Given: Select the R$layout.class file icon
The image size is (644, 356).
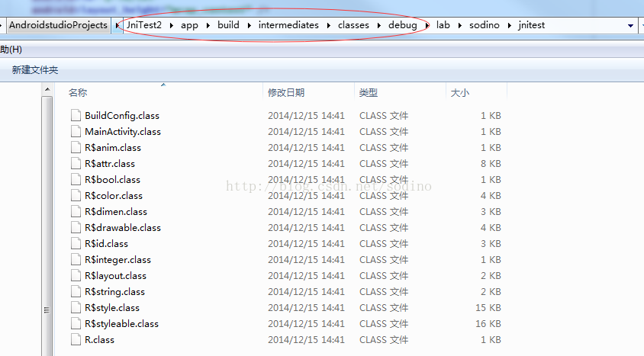Looking at the screenshot, I should click(75, 276).
